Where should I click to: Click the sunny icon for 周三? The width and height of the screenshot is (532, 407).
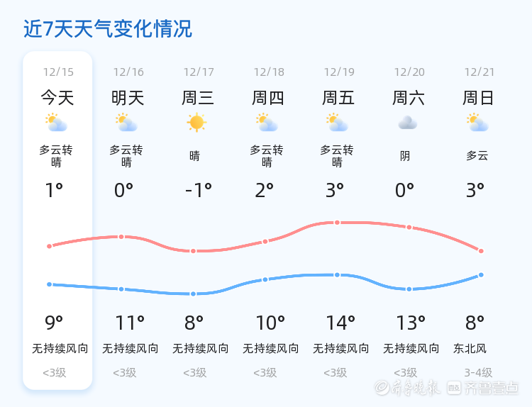click(x=196, y=123)
